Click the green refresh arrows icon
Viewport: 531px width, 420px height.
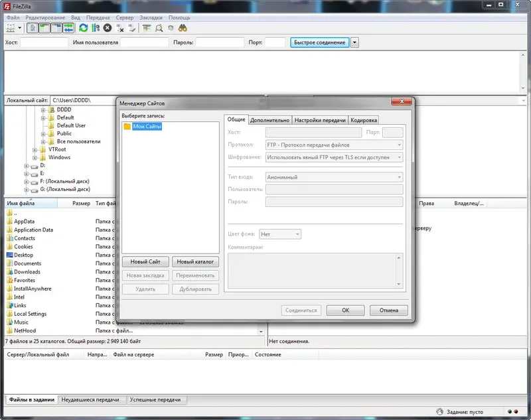[x=84, y=28]
